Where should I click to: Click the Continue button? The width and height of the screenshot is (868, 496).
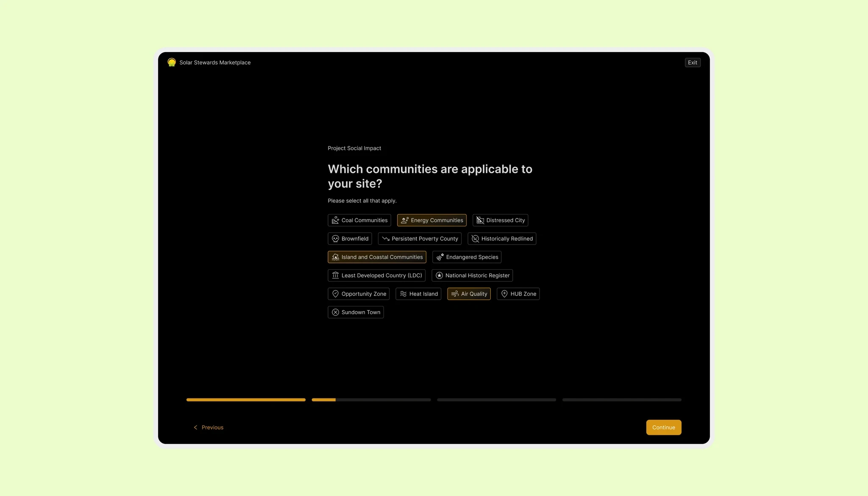(664, 427)
